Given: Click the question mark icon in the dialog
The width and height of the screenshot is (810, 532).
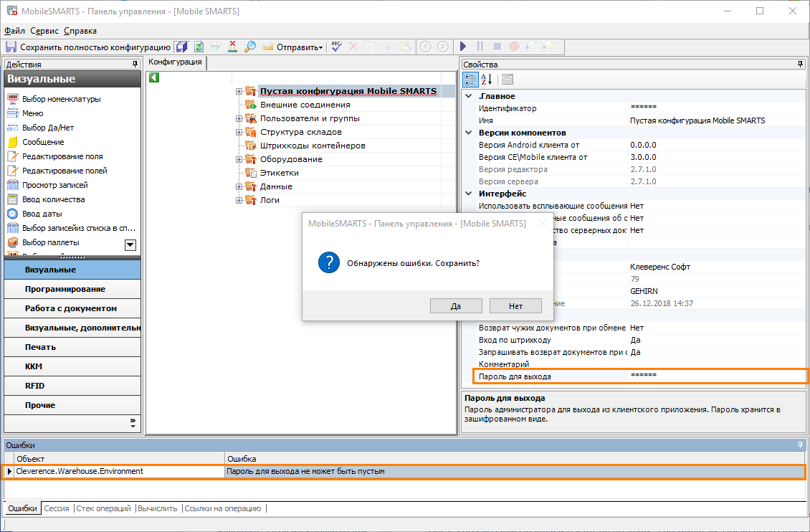Looking at the screenshot, I should pyautogui.click(x=329, y=263).
